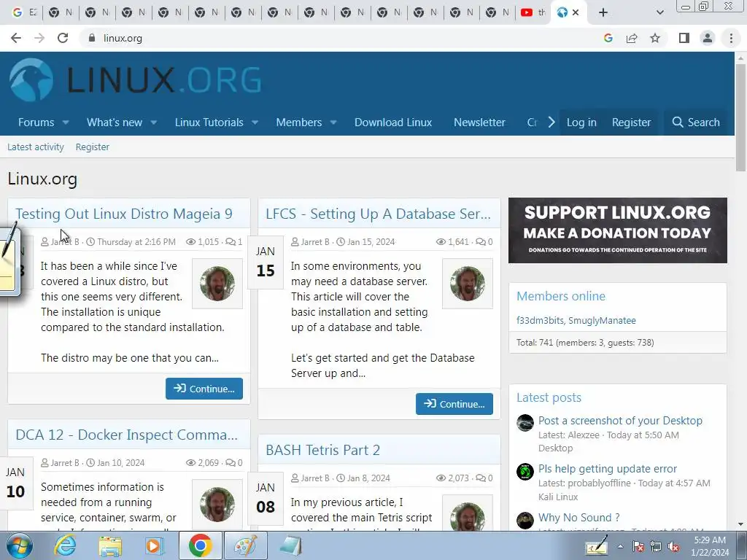Viewport: 747px width, 560px height.
Task: Open Why No Sound thread
Action: [578, 518]
